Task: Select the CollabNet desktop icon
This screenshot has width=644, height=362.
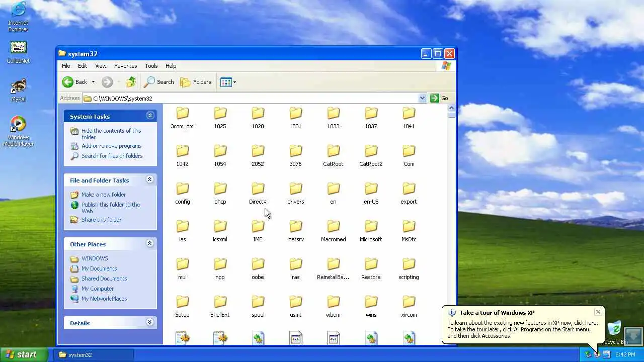Action: click(18, 52)
